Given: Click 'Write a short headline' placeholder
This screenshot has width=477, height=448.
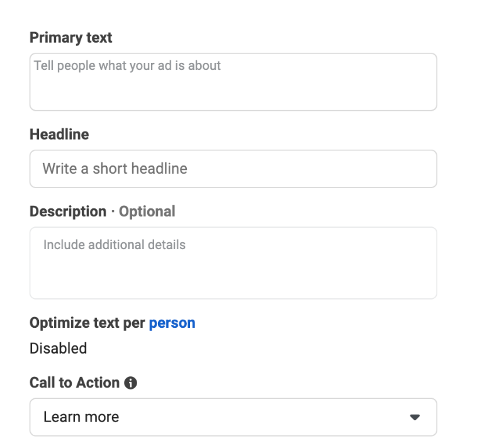Looking at the screenshot, I should pyautogui.click(x=115, y=169).
